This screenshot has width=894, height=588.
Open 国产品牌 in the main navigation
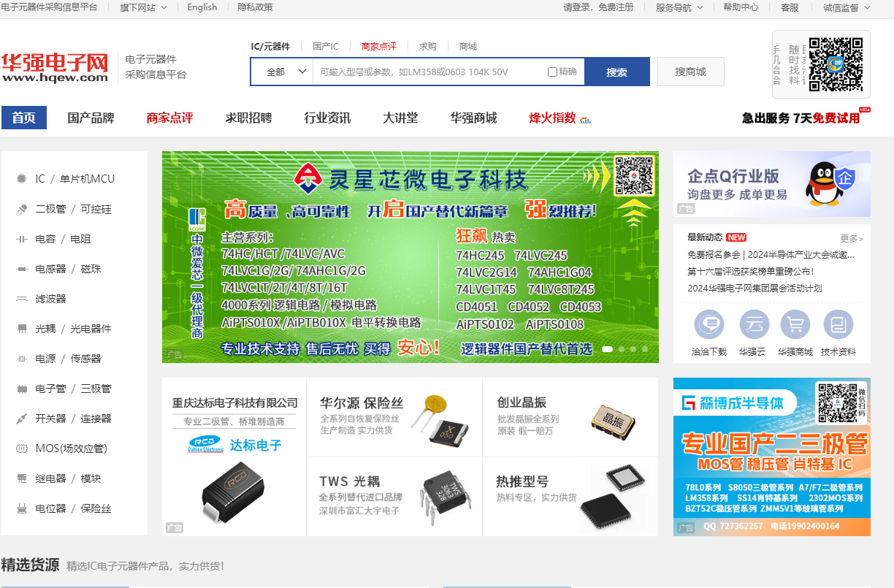pyautogui.click(x=91, y=118)
